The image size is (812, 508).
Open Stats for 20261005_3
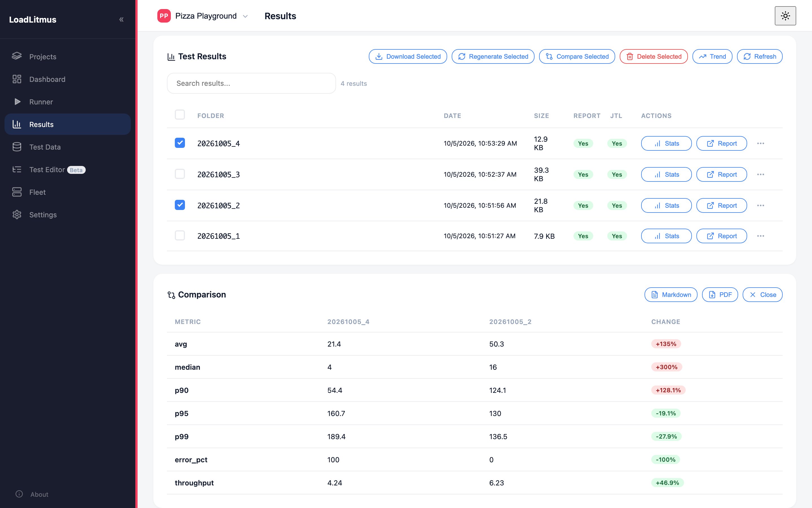pyautogui.click(x=666, y=174)
